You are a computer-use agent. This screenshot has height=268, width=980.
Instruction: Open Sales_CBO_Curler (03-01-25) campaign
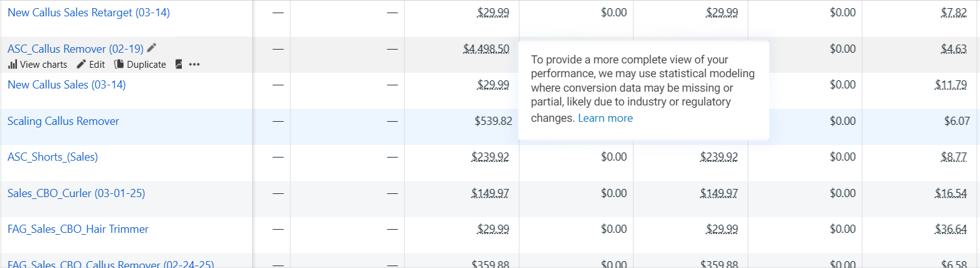(x=76, y=193)
